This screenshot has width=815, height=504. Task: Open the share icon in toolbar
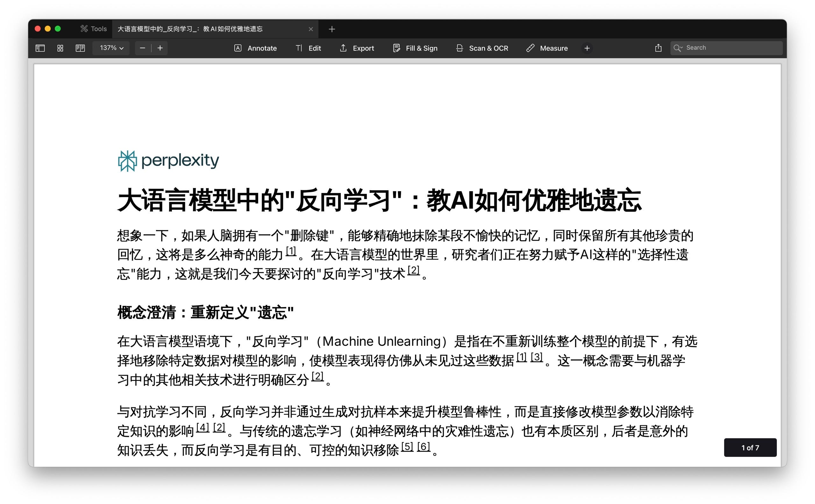(x=658, y=48)
